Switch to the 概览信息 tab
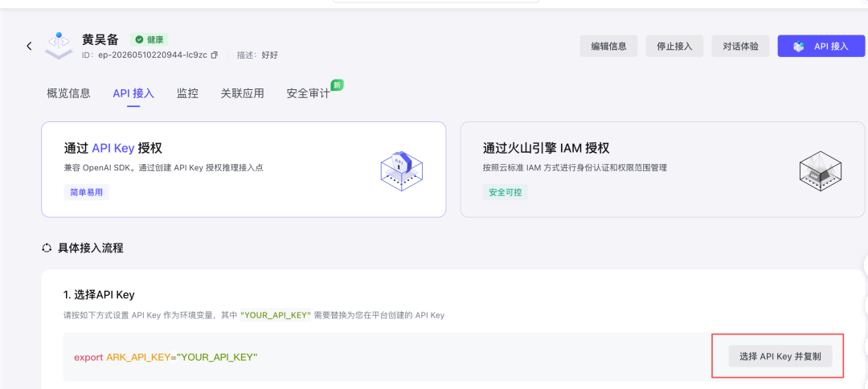The image size is (868, 389). tap(68, 93)
